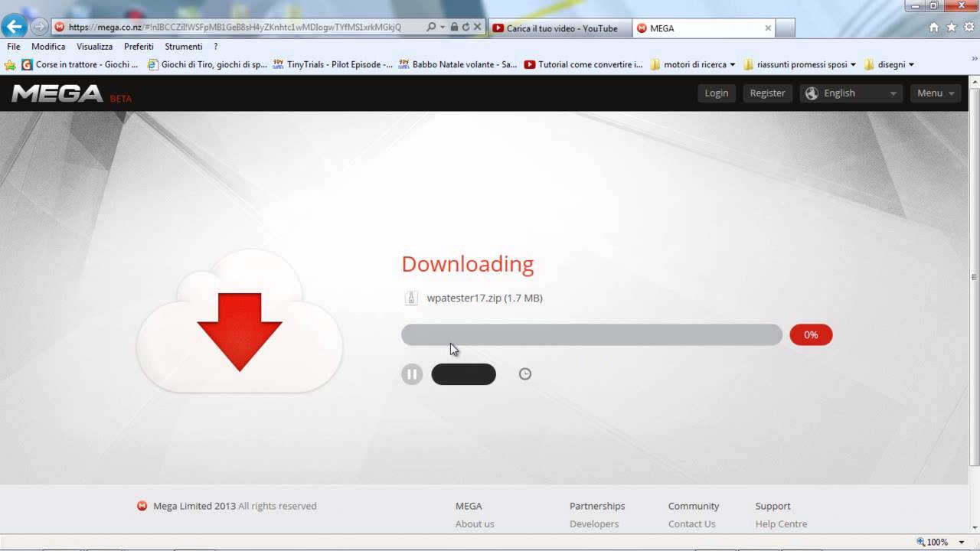The height and width of the screenshot is (551, 980).
Task: Click the Register button
Action: [x=767, y=93]
